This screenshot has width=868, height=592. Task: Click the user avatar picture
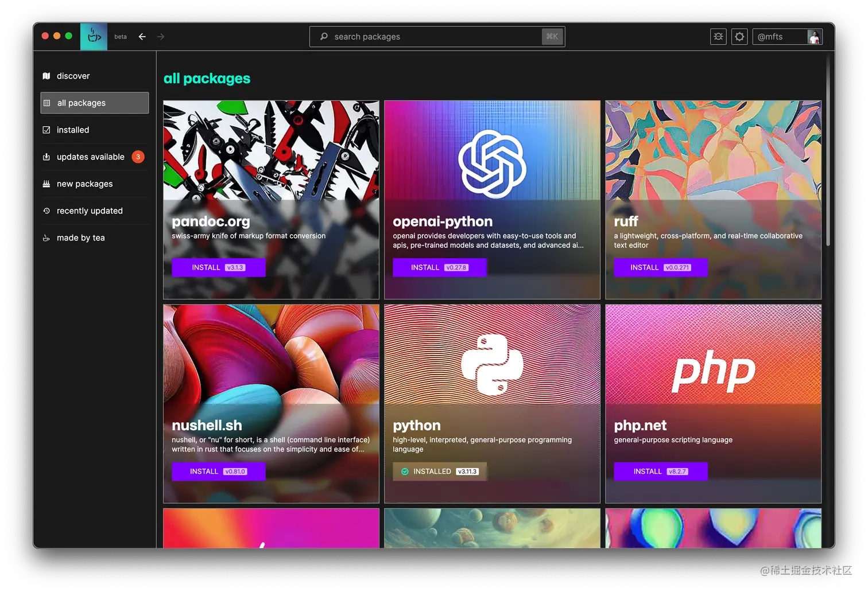click(x=814, y=37)
